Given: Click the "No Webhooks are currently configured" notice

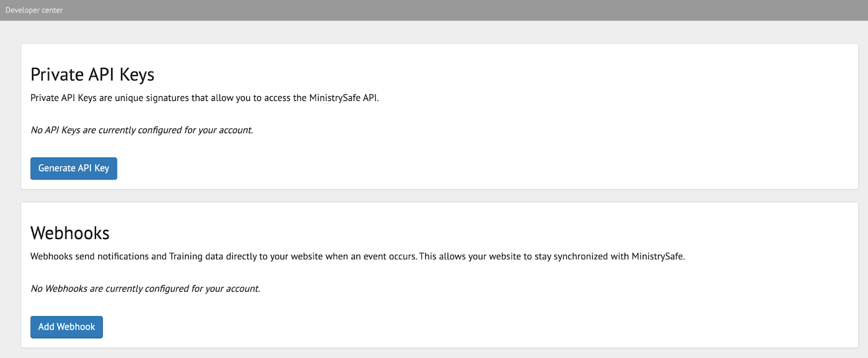Looking at the screenshot, I should click(x=145, y=289).
